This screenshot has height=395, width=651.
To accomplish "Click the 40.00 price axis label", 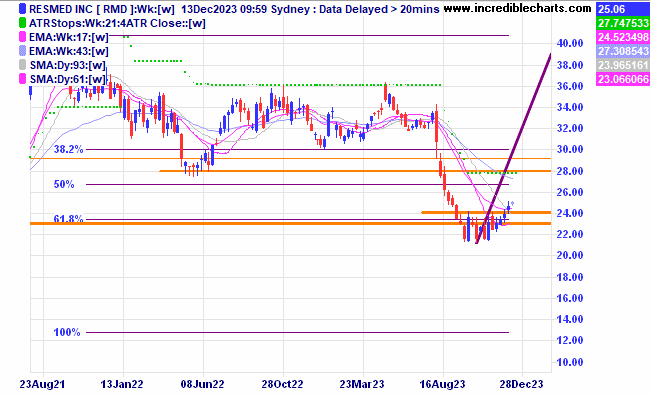I will tap(570, 43).
